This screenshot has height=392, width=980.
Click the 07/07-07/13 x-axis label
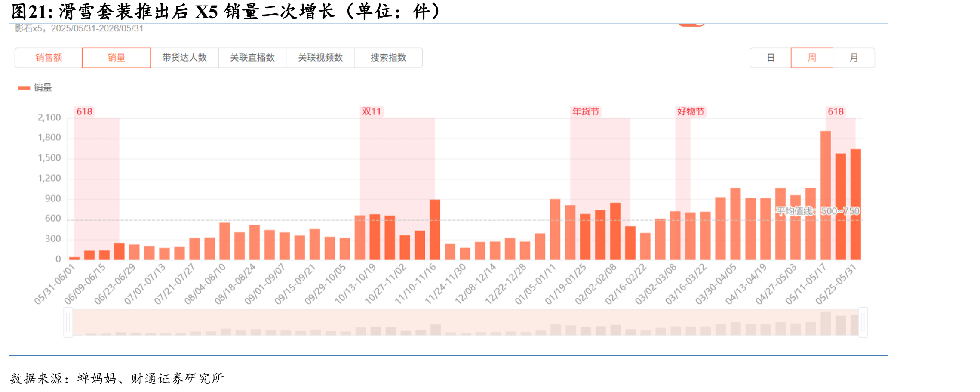coord(145,284)
